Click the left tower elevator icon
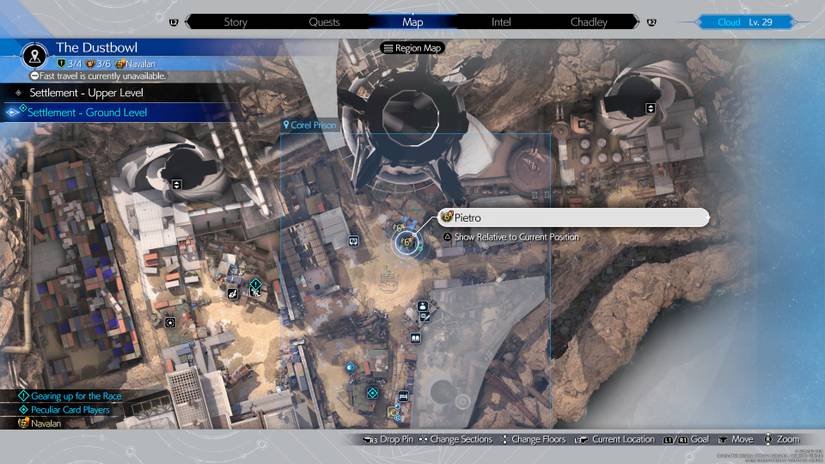The width and height of the screenshot is (825, 464). click(176, 184)
